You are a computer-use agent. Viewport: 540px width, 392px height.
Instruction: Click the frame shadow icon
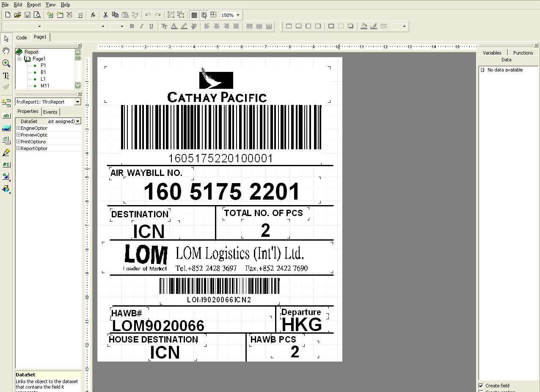coord(350,26)
